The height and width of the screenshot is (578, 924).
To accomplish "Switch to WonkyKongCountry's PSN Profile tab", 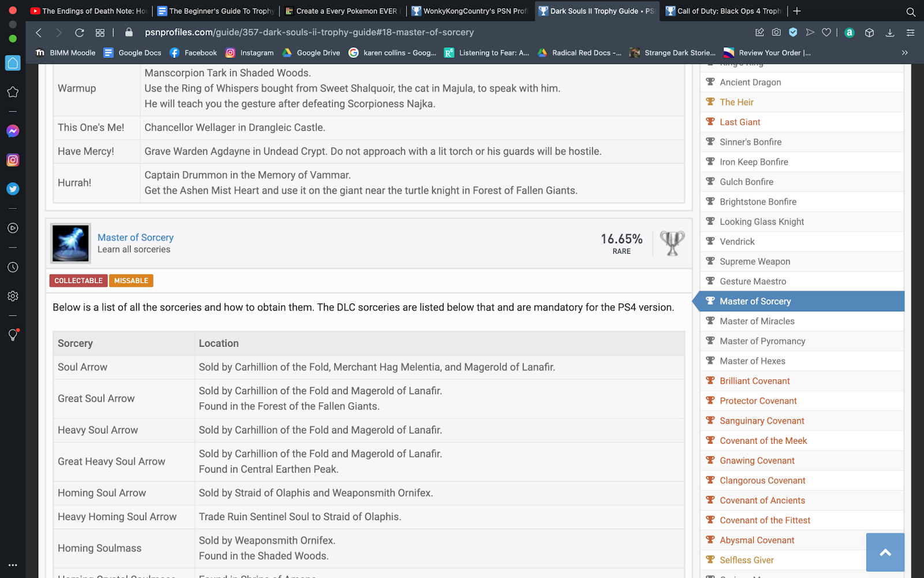I will point(470,11).
